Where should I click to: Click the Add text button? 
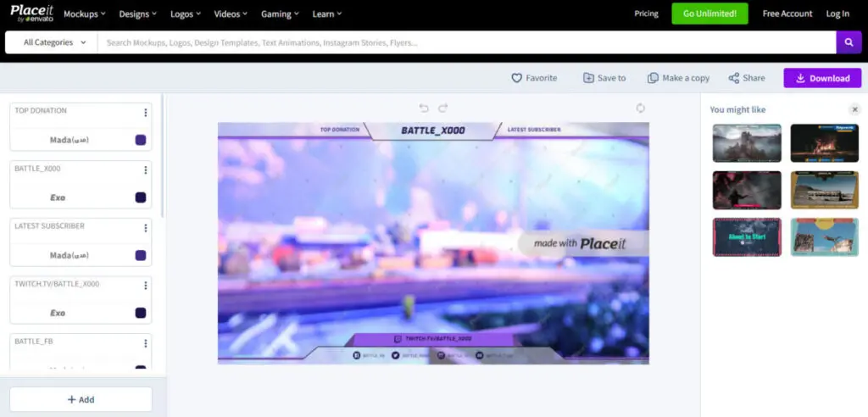click(81, 399)
